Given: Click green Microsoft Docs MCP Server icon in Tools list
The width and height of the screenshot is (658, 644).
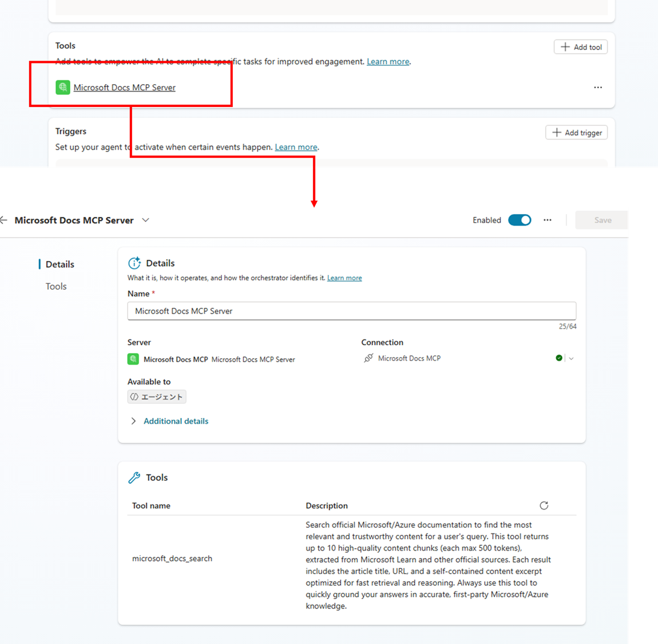Looking at the screenshot, I should coord(63,88).
